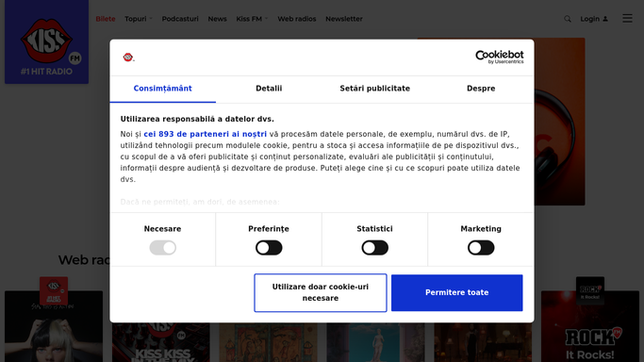Open the Setări publicitate tab
Image resolution: width=644 pixels, height=362 pixels.
374,89
